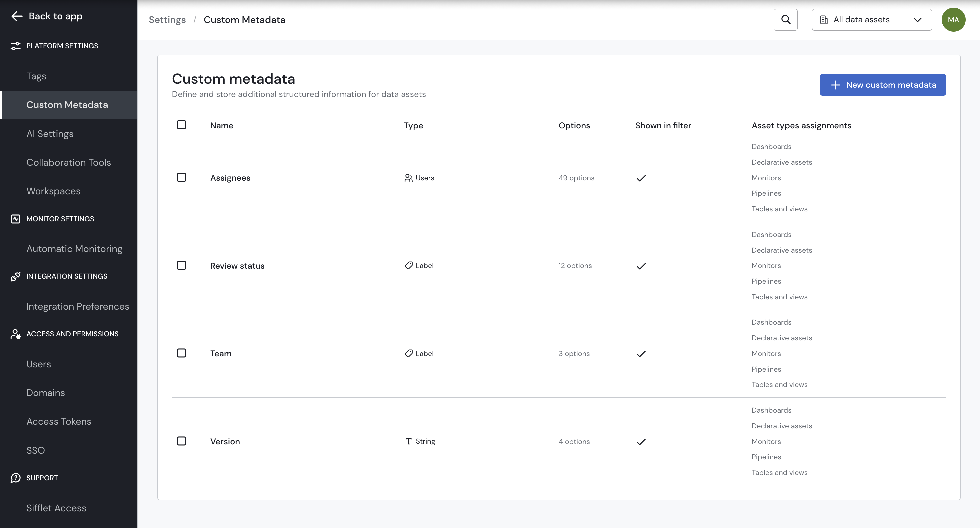Screen dimensions: 980x528
Task: Click the Support help bubble icon
Action: [15, 478]
